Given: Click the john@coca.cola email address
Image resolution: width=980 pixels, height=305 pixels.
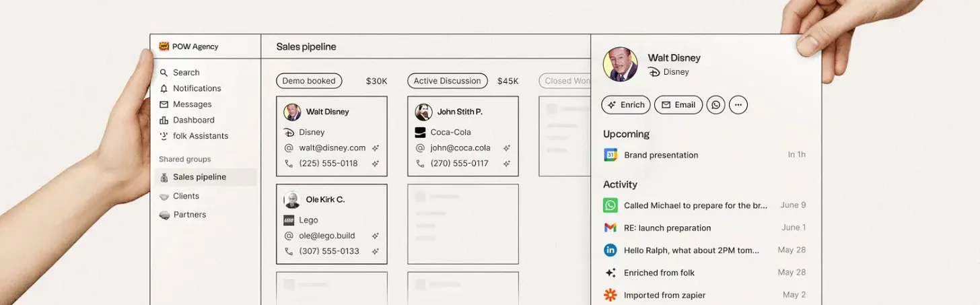Looking at the screenshot, I should point(460,148).
